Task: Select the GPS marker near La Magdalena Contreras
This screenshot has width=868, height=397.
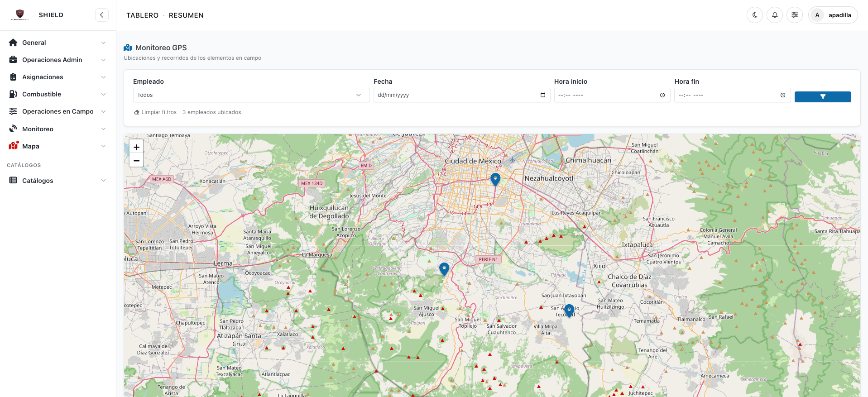Action: click(444, 269)
